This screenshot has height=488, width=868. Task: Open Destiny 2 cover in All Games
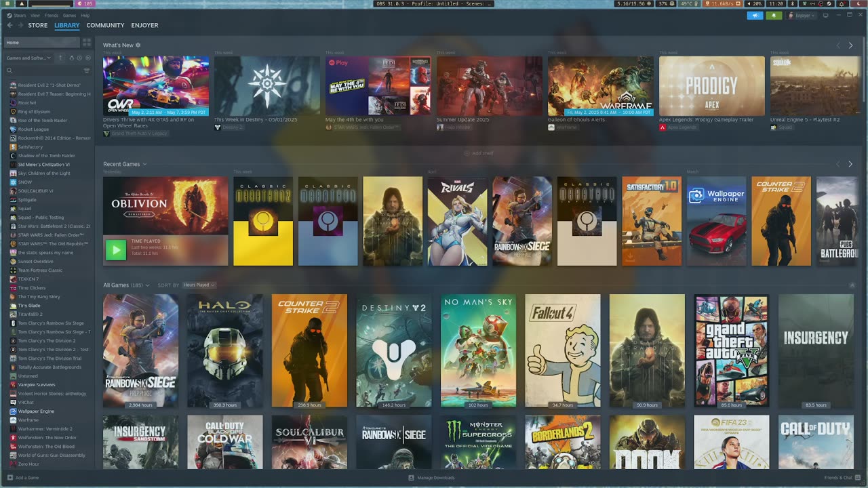tap(394, 351)
